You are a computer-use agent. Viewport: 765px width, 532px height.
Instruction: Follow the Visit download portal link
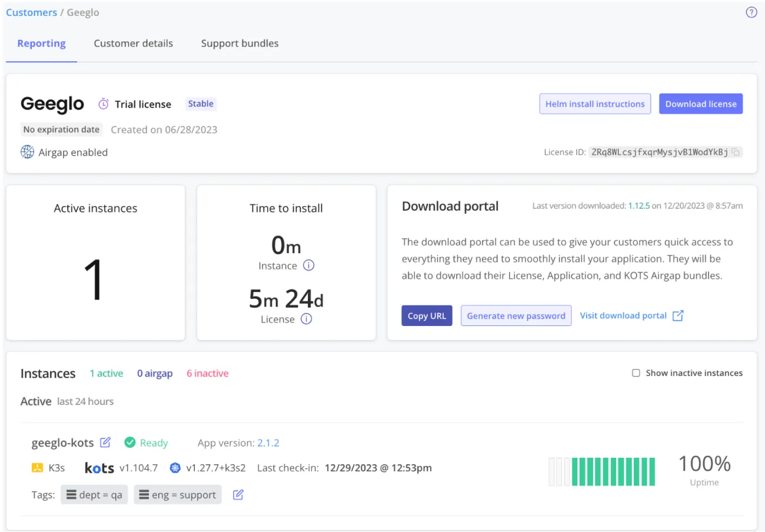pyautogui.click(x=623, y=315)
